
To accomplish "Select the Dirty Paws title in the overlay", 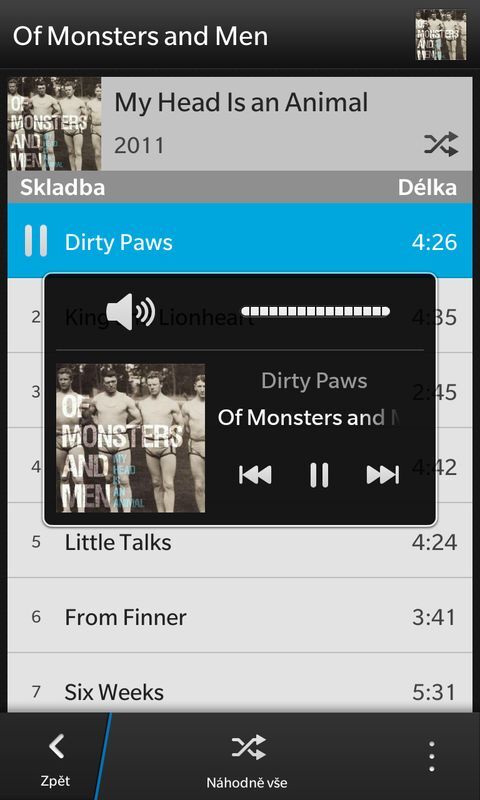I will coord(314,382).
